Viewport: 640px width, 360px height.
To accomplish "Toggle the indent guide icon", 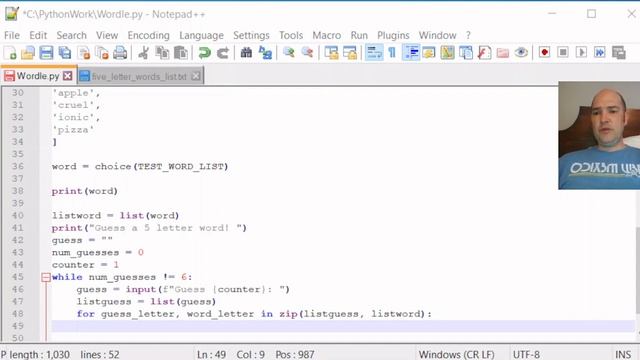I will point(411,53).
